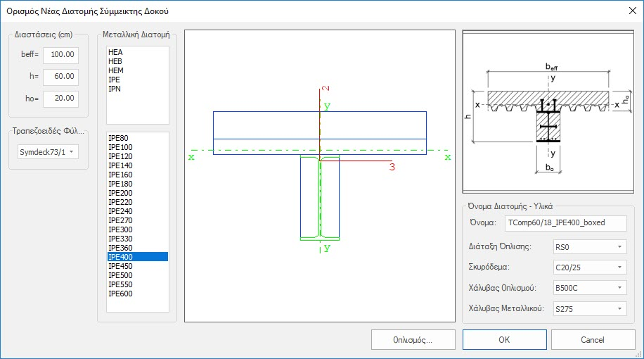Pick IPE300 in the profile list

[120, 229]
